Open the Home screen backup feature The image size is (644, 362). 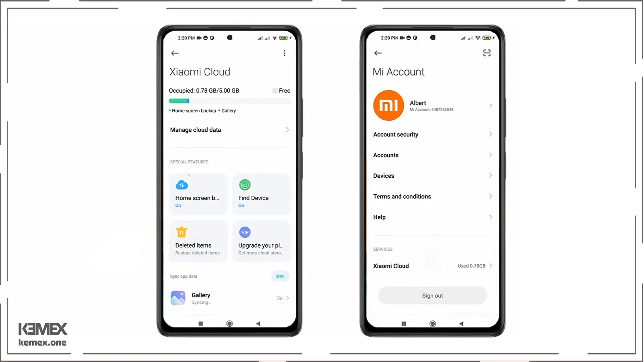pos(198,193)
